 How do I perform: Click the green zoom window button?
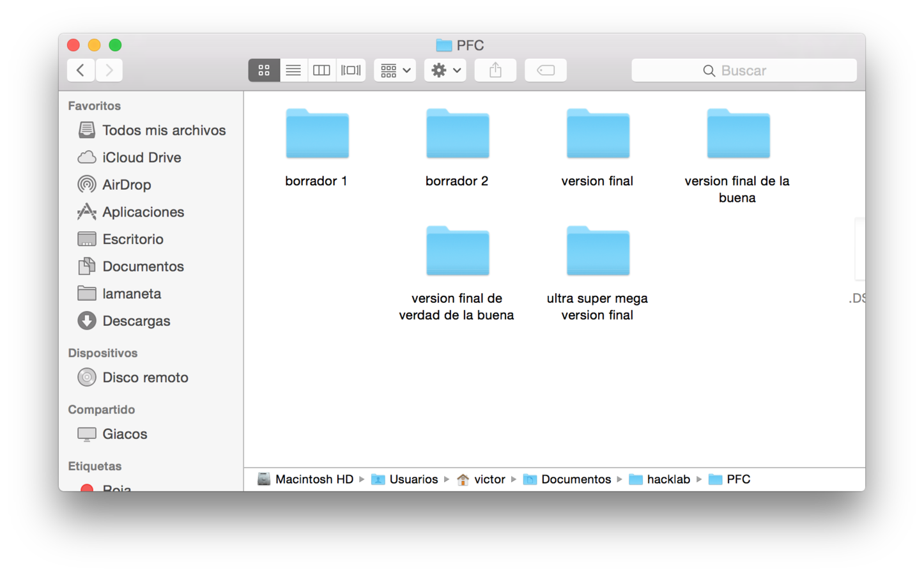tap(115, 45)
